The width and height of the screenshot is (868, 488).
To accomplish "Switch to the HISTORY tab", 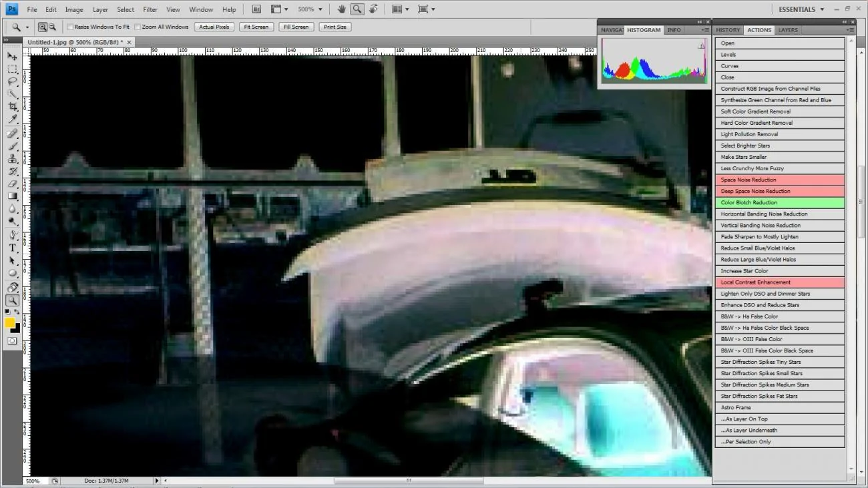I will point(728,30).
